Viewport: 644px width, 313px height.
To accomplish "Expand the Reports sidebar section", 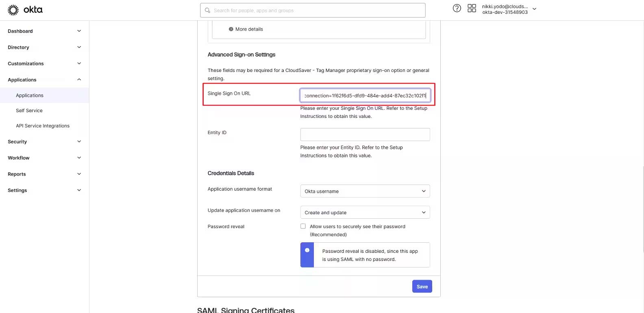I will point(79,174).
